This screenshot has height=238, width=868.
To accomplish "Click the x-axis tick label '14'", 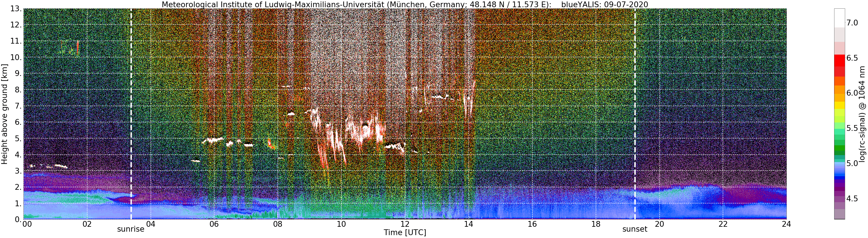I will click(469, 224).
